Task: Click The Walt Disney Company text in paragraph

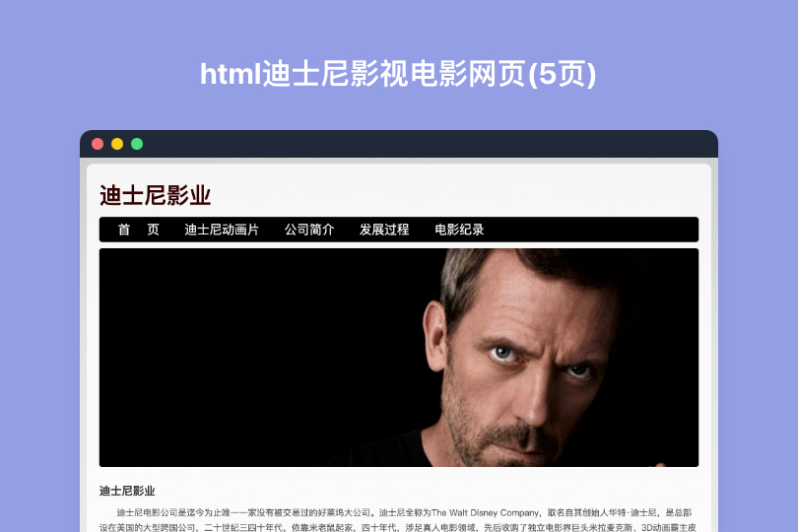Action: point(485,512)
